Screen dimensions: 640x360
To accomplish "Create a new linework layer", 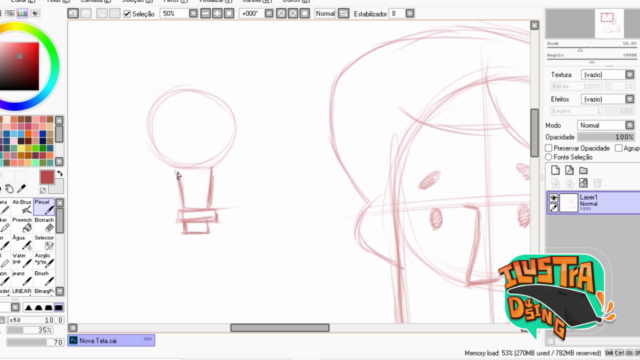I will click(569, 170).
